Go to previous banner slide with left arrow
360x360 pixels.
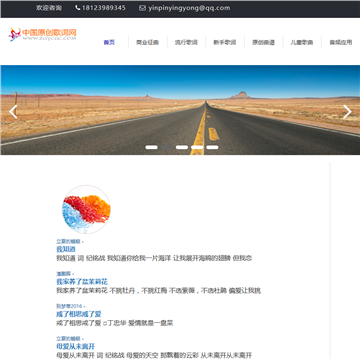click(13, 112)
